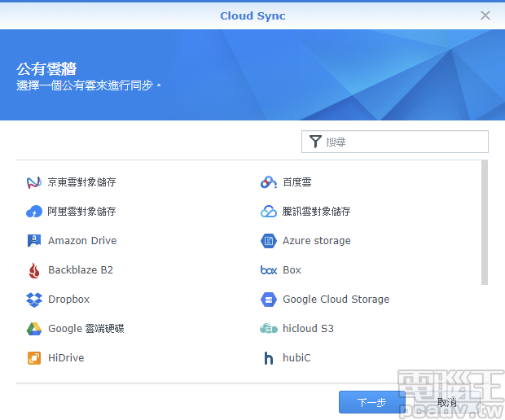Click the 京東雲對象儲存 provider icon
Image resolution: width=505 pixels, height=420 pixels.
(x=34, y=182)
